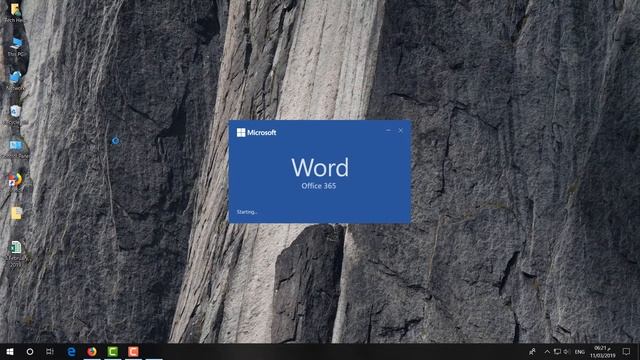Open the Action Center notifications
This screenshot has height=360, width=640.
(627, 351)
